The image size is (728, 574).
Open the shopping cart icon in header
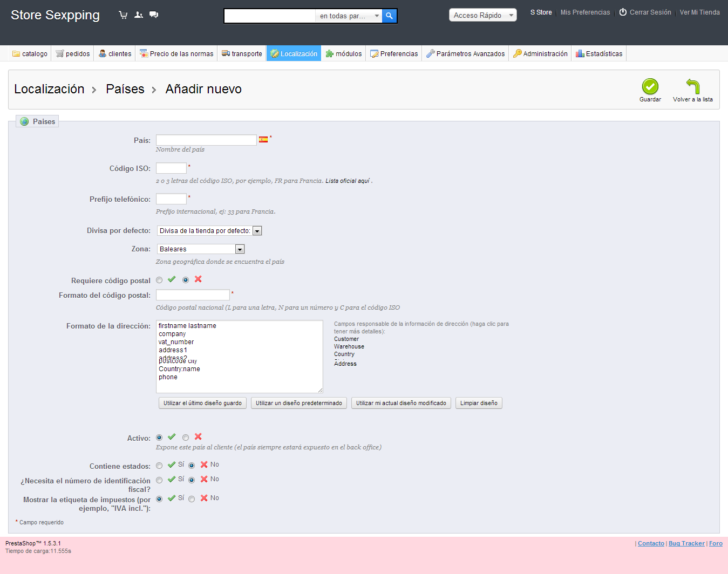coord(123,15)
